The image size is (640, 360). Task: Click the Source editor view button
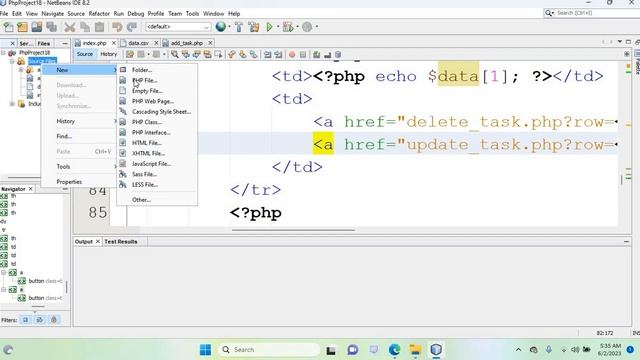(x=85, y=54)
